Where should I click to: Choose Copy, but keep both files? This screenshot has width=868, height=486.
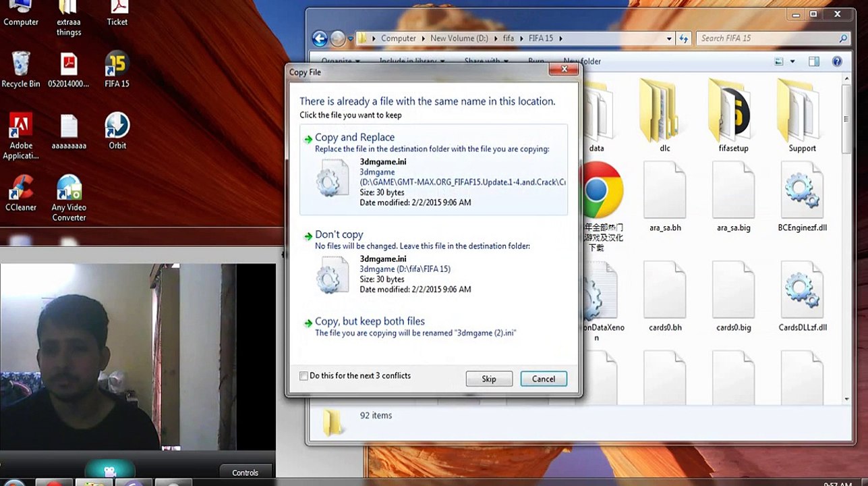434,327
